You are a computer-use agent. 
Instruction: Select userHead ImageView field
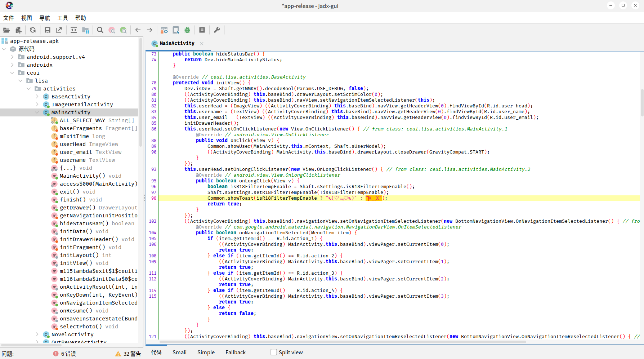(85, 144)
